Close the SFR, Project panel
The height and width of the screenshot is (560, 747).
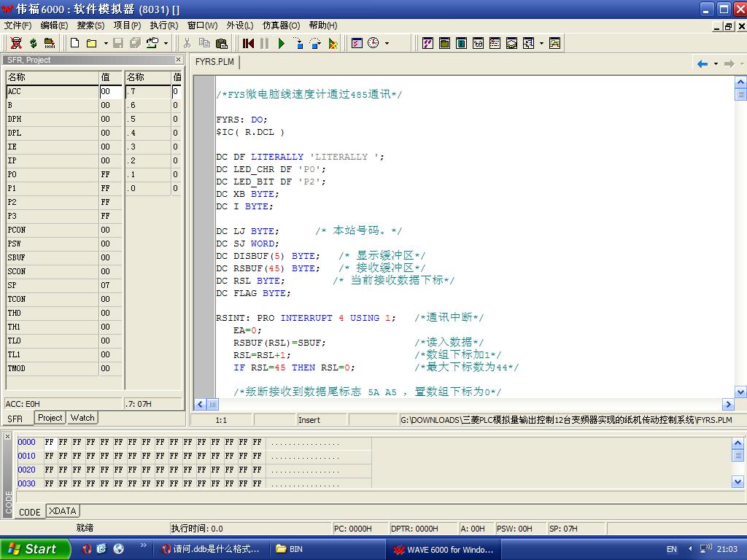[x=179, y=60]
